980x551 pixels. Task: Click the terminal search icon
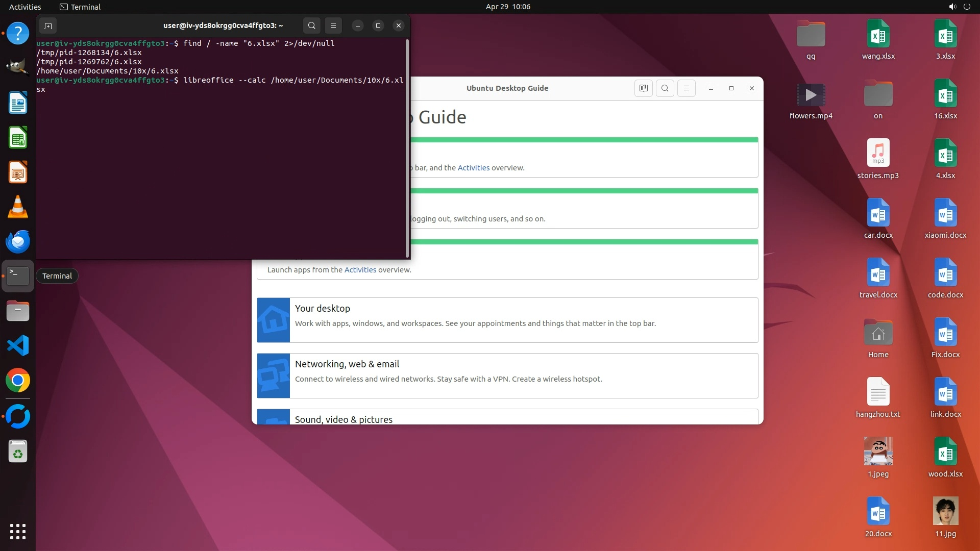[x=311, y=26]
